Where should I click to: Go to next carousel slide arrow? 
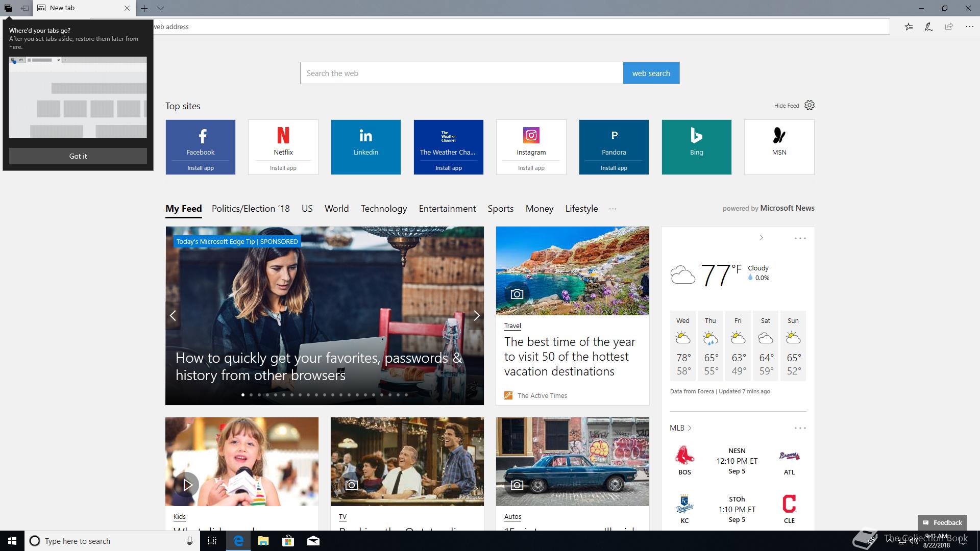click(x=476, y=316)
